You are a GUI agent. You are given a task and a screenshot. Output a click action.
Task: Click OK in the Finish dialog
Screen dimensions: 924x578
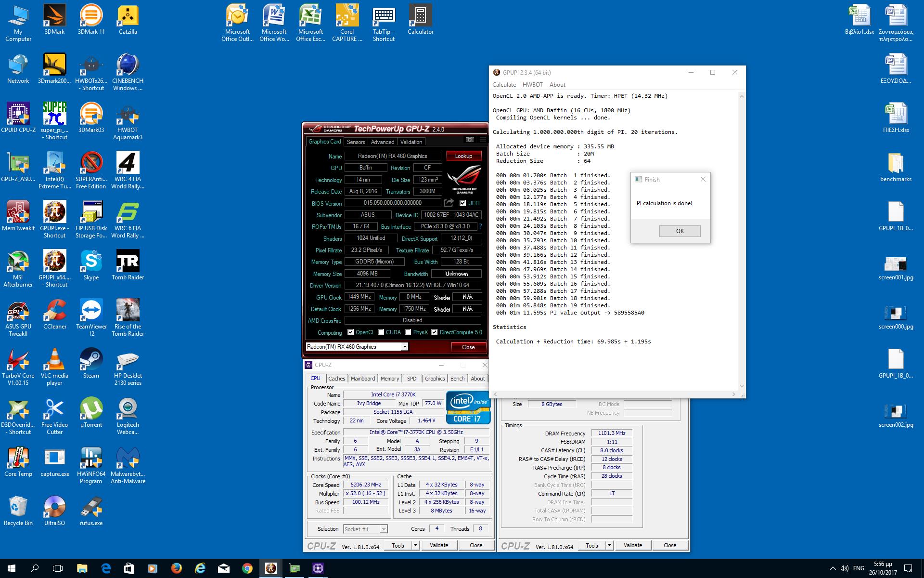point(680,231)
